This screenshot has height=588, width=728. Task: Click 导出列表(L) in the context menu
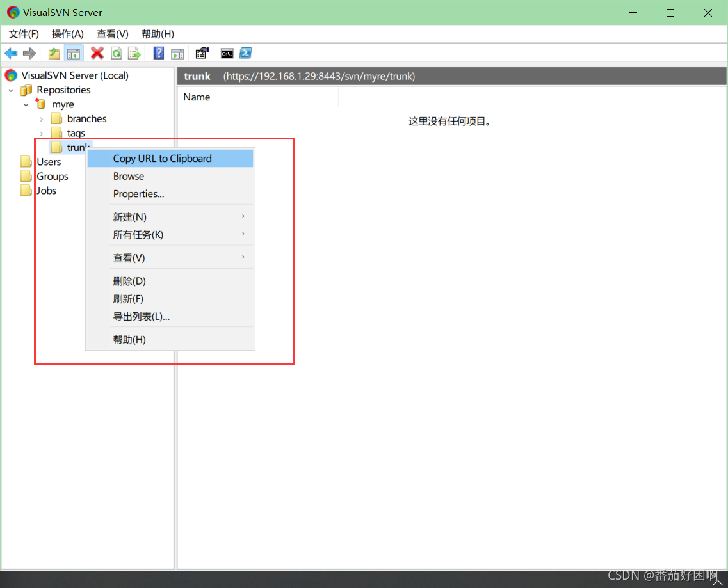[141, 316]
